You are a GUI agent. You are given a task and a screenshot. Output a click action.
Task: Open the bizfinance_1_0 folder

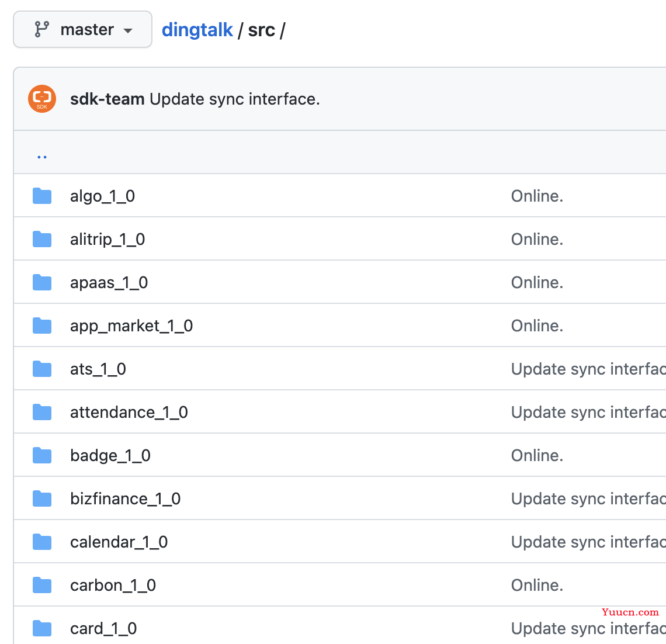coord(125,499)
